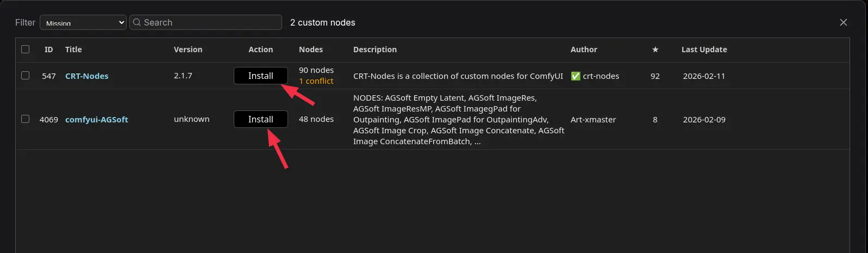The height and width of the screenshot is (253, 868).
Task: Sort by the Author column header
Action: (x=584, y=50)
